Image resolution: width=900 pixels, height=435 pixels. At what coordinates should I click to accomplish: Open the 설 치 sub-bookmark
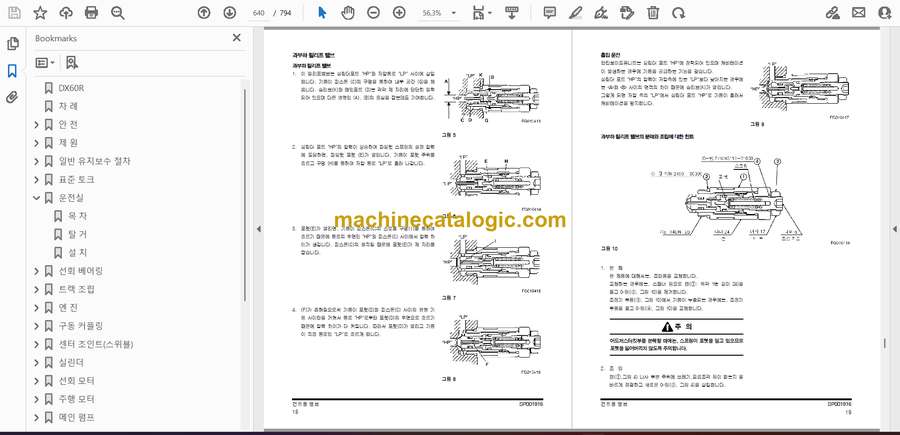[77, 253]
